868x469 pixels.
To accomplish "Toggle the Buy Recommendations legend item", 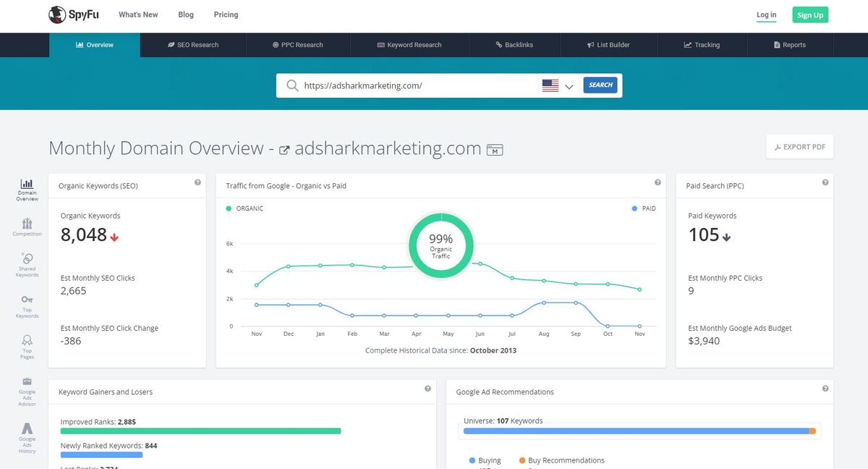I will pyautogui.click(x=561, y=460).
